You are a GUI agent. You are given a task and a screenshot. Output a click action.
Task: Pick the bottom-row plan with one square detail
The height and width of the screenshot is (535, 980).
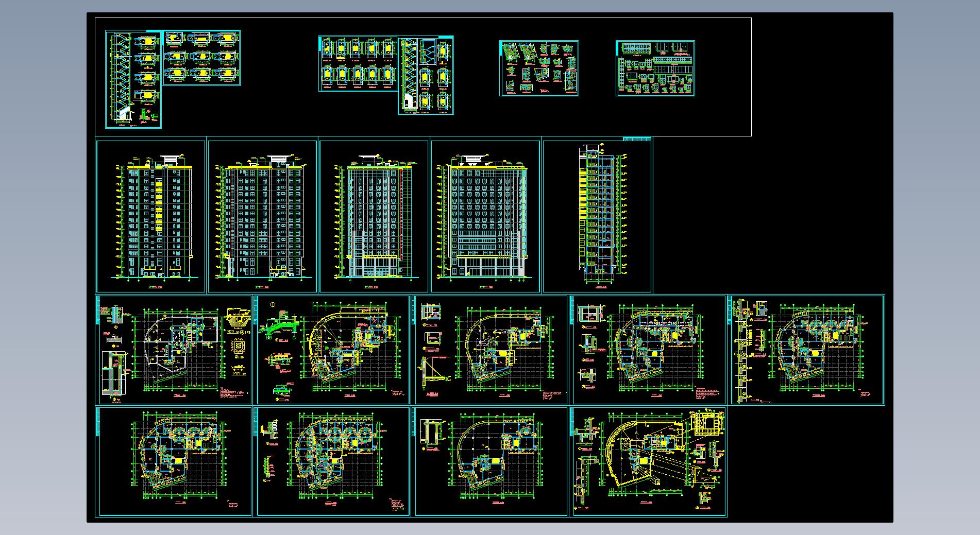point(491,461)
